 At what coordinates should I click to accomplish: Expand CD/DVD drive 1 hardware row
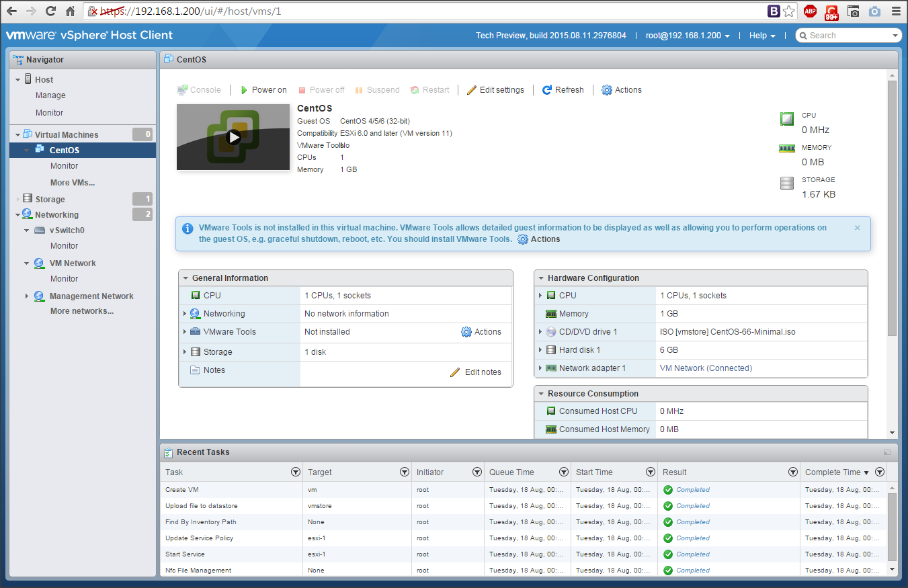pyautogui.click(x=540, y=332)
